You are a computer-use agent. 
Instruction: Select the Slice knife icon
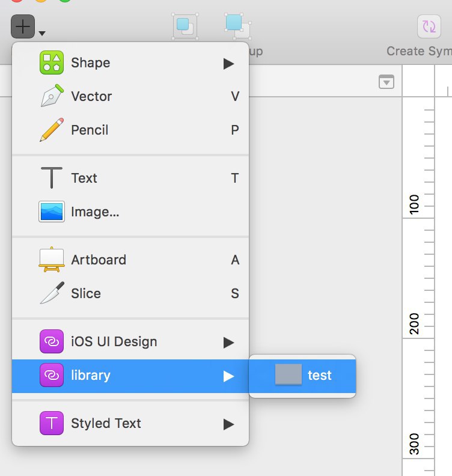[x=52, y=293]
